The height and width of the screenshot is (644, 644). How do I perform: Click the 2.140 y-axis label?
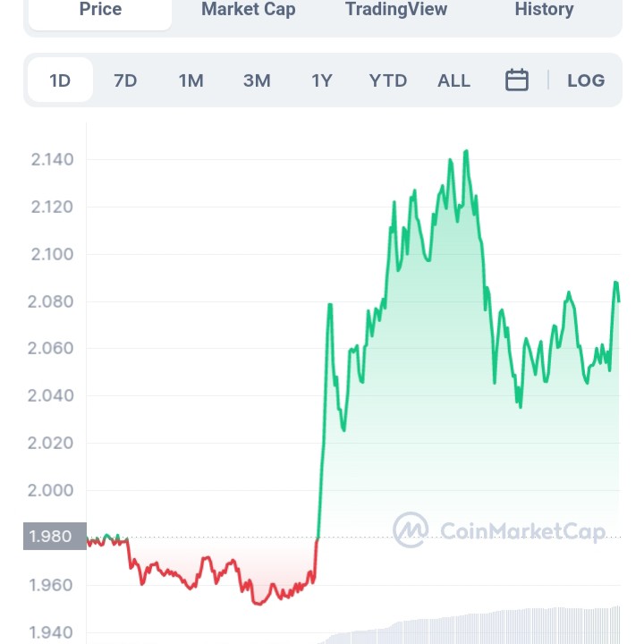[x=52, y=160]
